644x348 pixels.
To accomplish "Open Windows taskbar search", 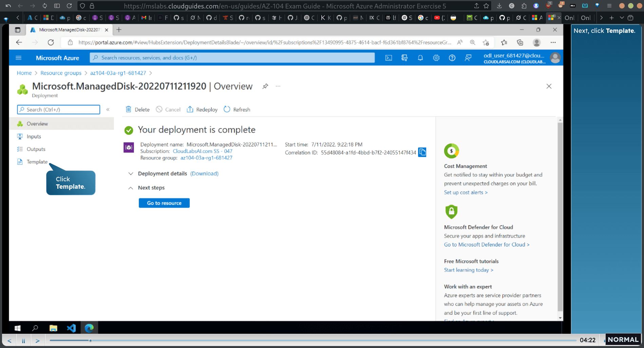I will pyautogui.click(x=35, y=328).
